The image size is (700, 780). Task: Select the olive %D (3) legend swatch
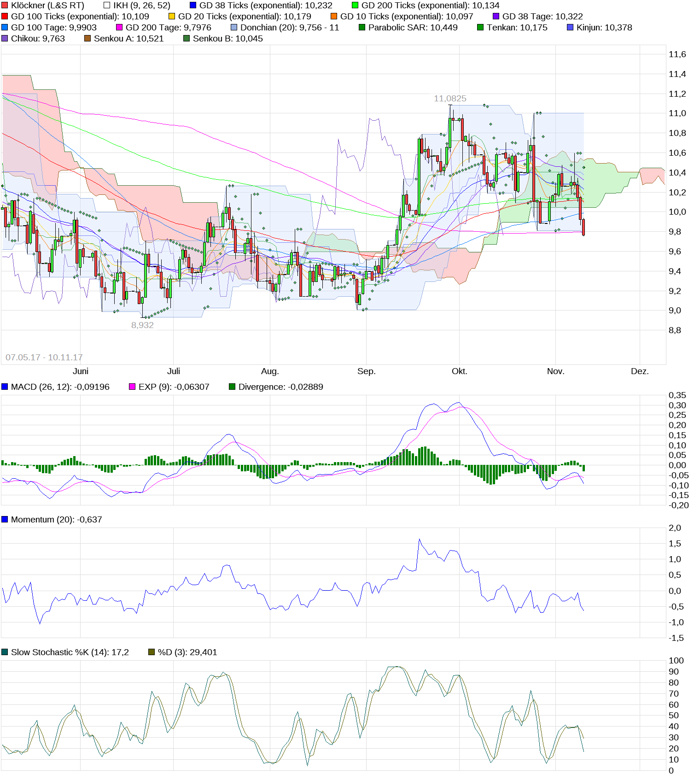click(152, 652)
